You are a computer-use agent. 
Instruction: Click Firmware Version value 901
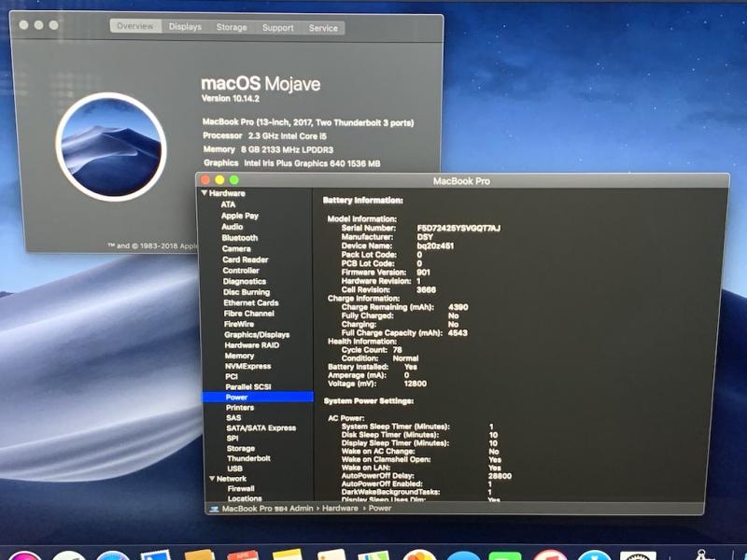423,273
